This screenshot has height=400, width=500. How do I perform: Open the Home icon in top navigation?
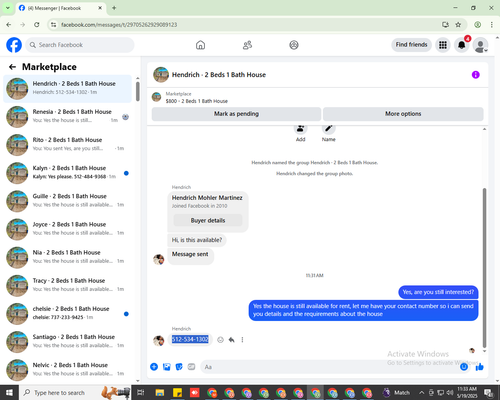click(x=200, y=45)
